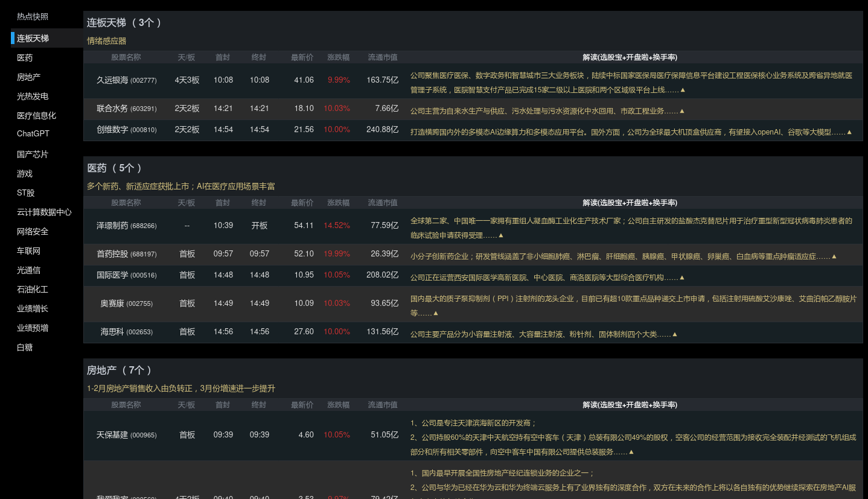Click the 房地产 (7个) section heading
The width and height of the screenshot is (868, 499).
[x=120, y=370]
